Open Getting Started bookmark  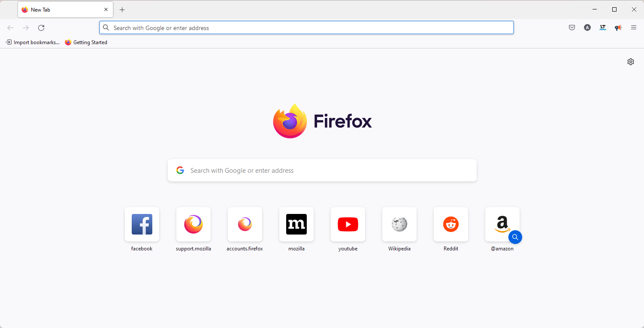pyautogui.click(x=86, y=42)
